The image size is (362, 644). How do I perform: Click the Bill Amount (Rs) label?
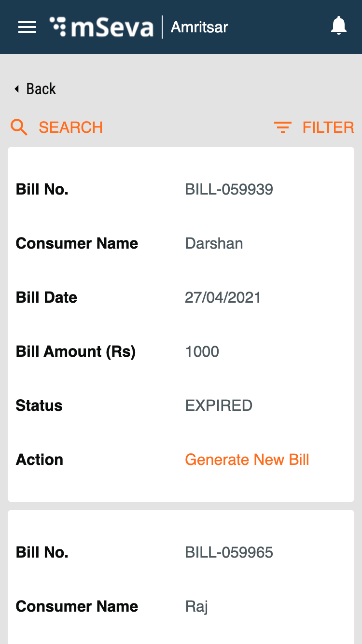76,351
